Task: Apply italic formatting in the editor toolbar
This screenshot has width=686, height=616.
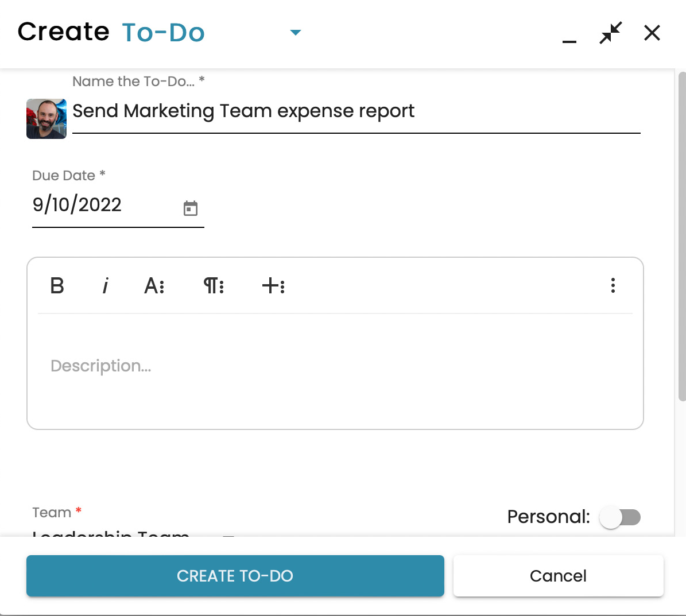Action: tap(105, 285)
